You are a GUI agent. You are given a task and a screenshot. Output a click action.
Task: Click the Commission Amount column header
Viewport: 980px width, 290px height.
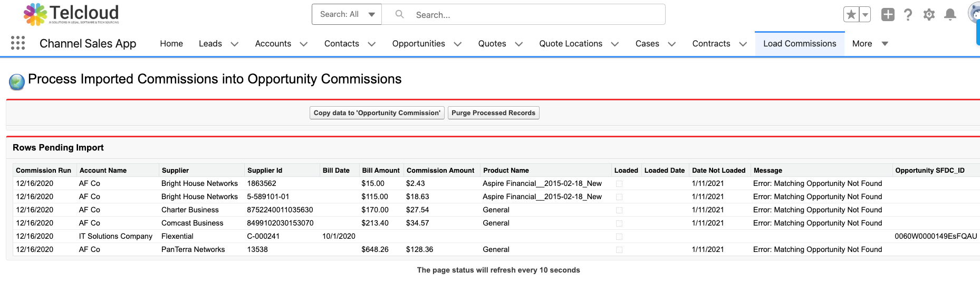[440, 170]
